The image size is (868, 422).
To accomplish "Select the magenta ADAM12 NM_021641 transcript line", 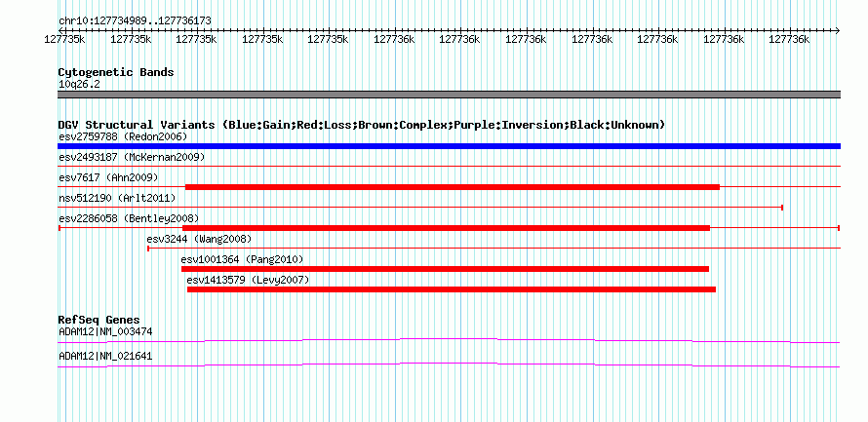I will [449, 365].
